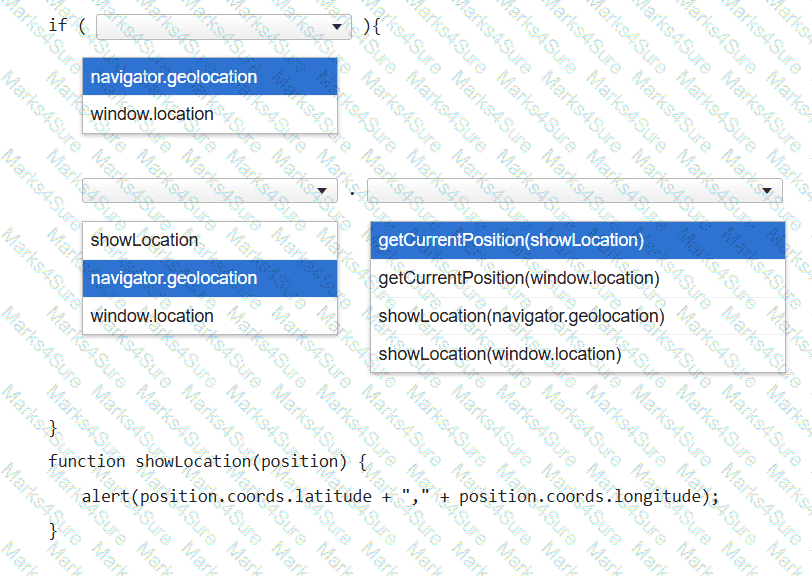Viewport: 812px width, 576px height.
Task: Click the 'function showLocation(position) {' code line
Action: coord(207,461)
